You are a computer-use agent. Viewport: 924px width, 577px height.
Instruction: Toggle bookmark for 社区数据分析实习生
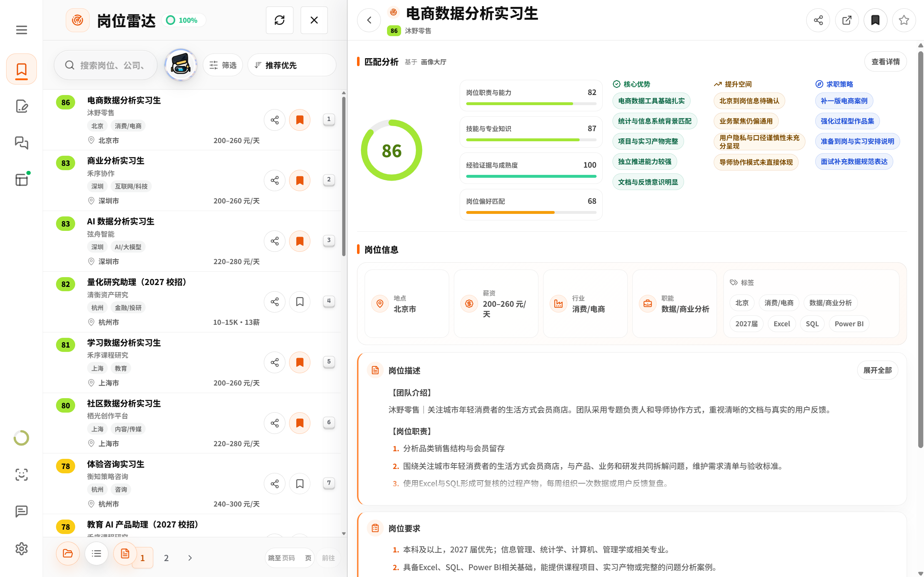[x=300, y=423]
